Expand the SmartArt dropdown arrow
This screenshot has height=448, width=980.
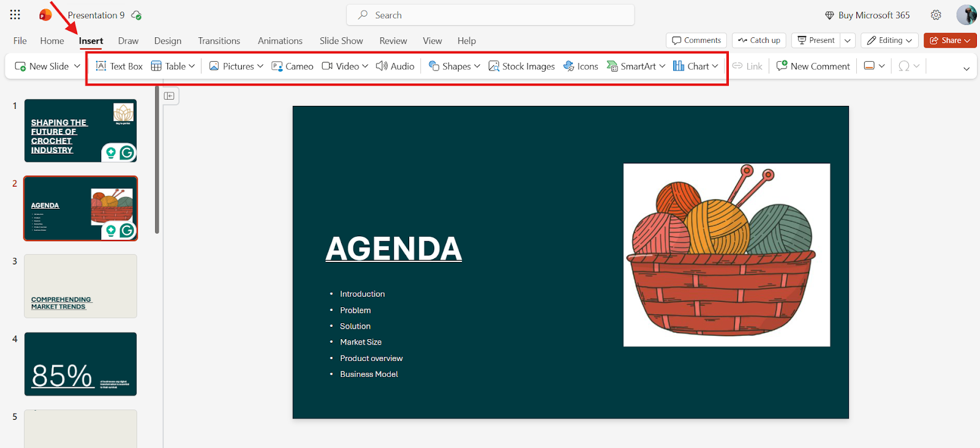662,66
